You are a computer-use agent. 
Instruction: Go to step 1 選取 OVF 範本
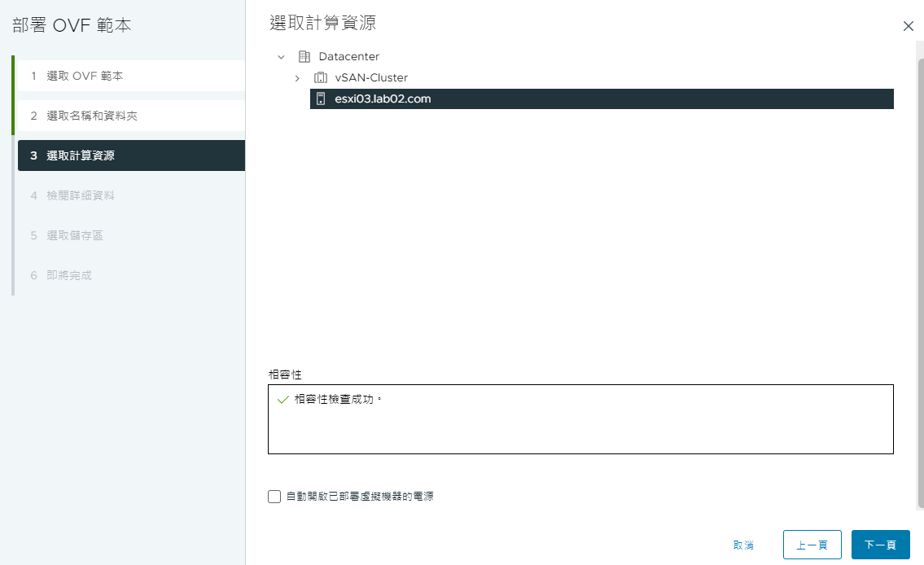[x=131, y=76]
